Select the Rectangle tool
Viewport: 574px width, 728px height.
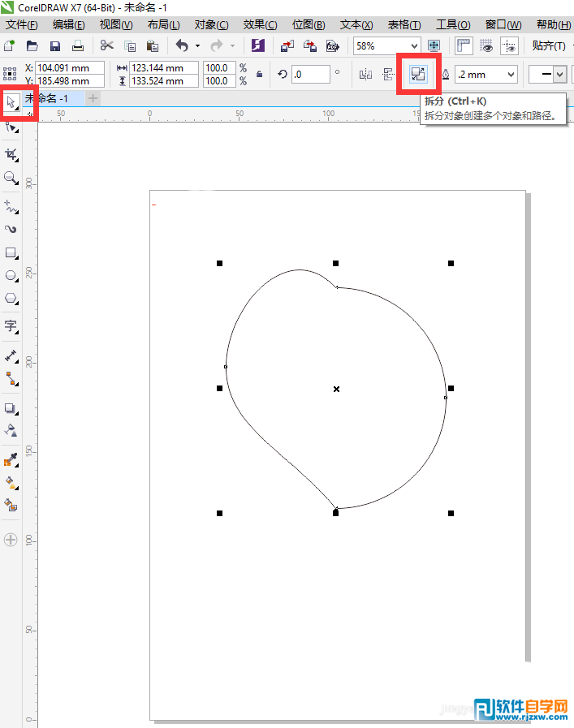(11, 253)
